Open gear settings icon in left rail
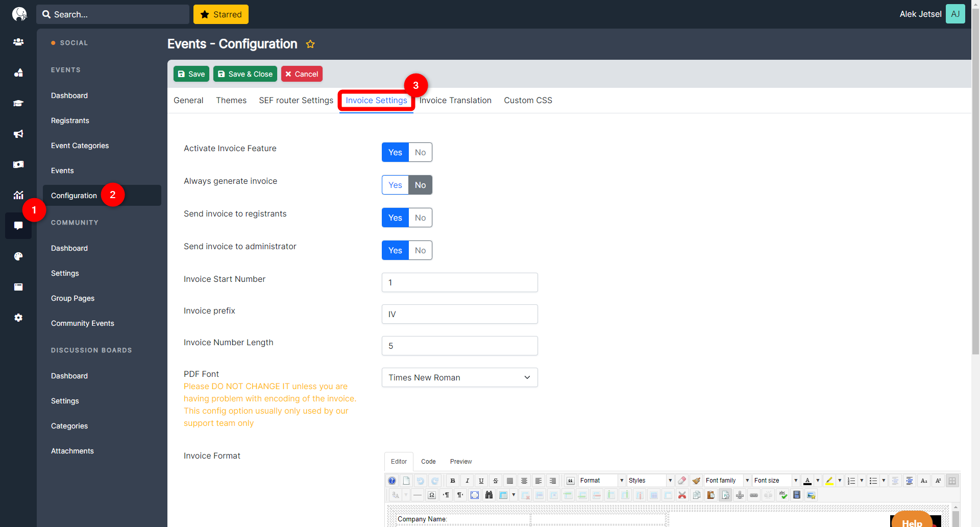The height and width of the screenshot is (527, 980). tap(18, 318)
